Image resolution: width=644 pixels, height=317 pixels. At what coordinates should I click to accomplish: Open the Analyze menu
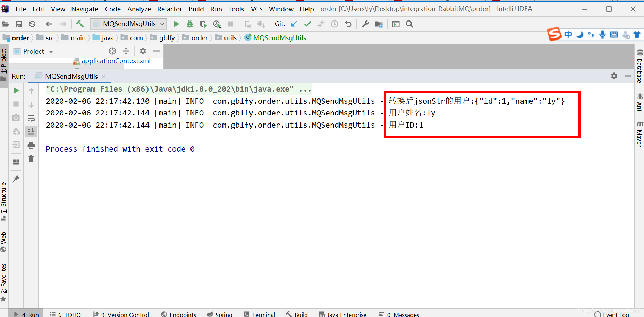click(139, 9)
